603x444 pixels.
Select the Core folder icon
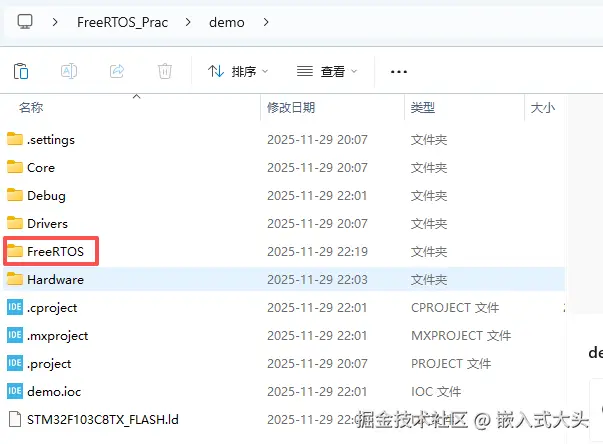15,167
